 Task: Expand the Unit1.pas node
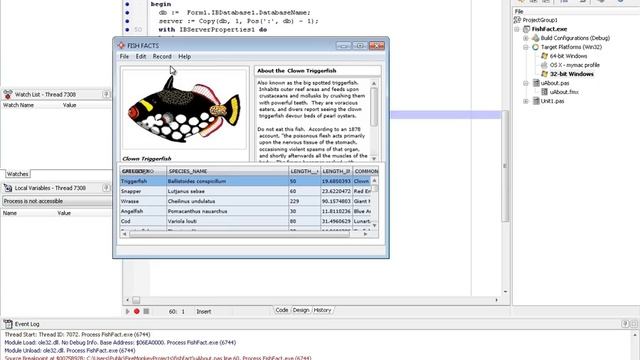click(526, 101)
